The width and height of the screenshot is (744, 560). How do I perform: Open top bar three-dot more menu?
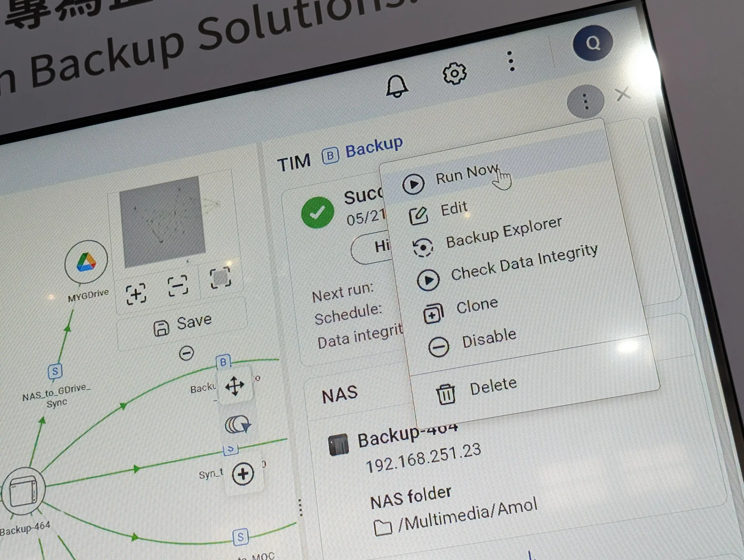[x=511, y=61]
